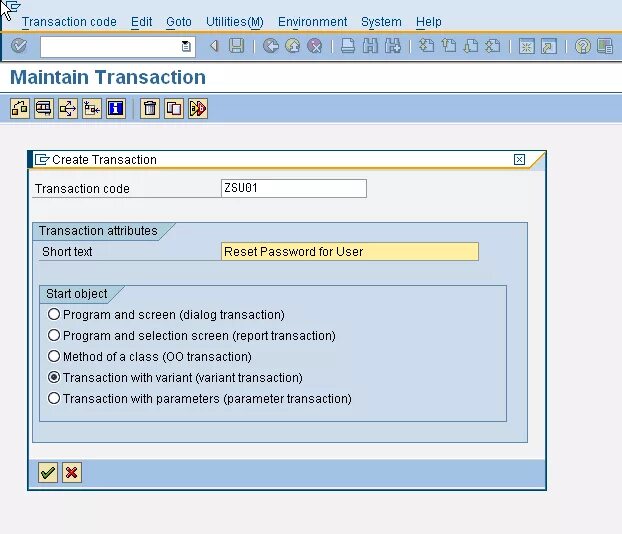Screen dimensions: 622x534
Task: Click the yellow Exit up-arrow icon
Action: point(293,46)
